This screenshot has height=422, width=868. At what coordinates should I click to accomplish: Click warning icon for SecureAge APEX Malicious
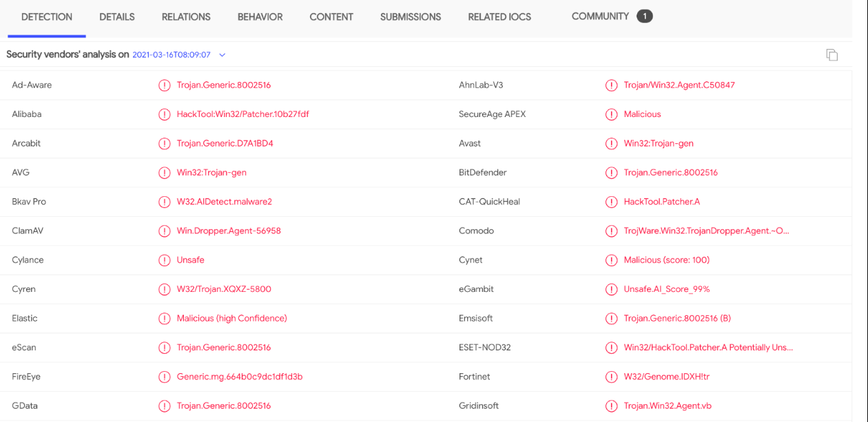coord(611,114)
